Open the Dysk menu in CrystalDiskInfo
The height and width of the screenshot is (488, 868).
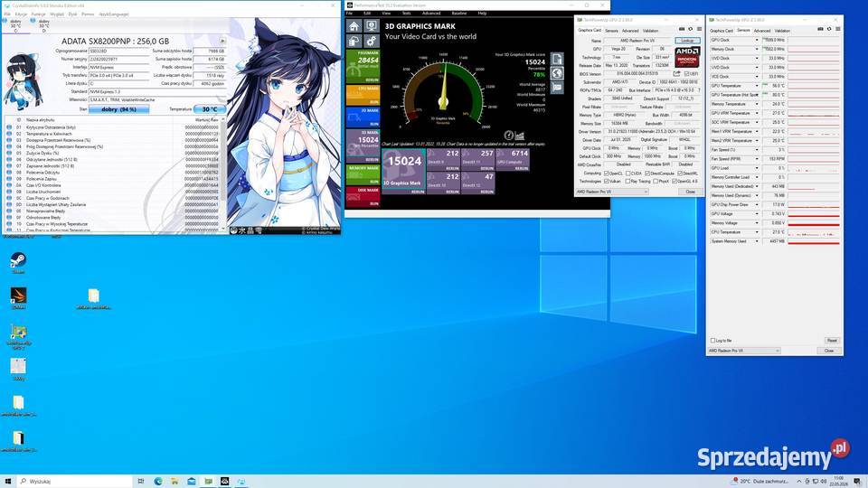pyautogui.click(x=72, y=14)
